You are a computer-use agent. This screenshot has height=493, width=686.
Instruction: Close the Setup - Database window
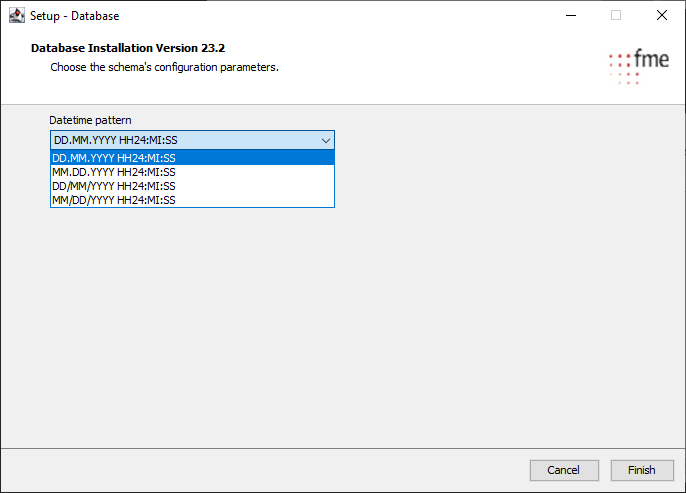pos(662,16)
